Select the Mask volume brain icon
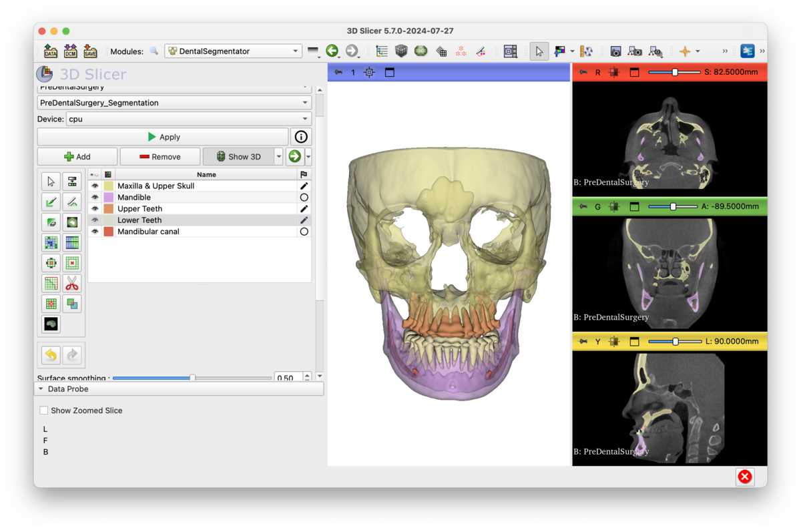The image size is (801, 532). [51, 324]
